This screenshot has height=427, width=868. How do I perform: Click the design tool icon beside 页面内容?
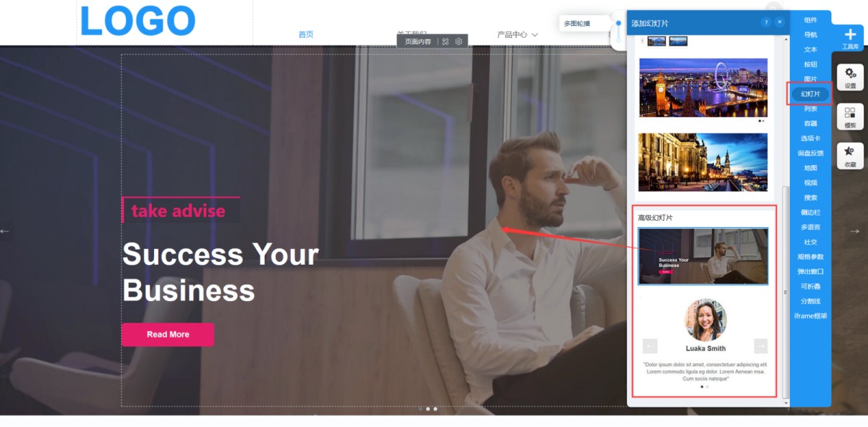446,41
